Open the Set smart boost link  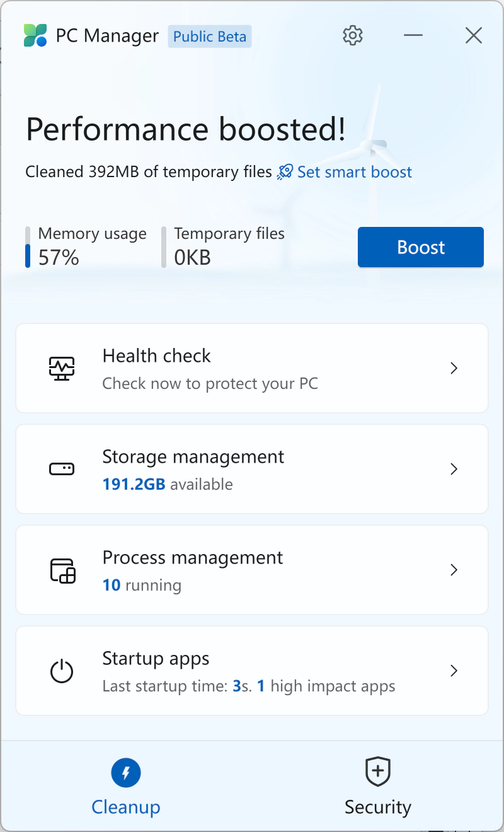pos(355,172)
